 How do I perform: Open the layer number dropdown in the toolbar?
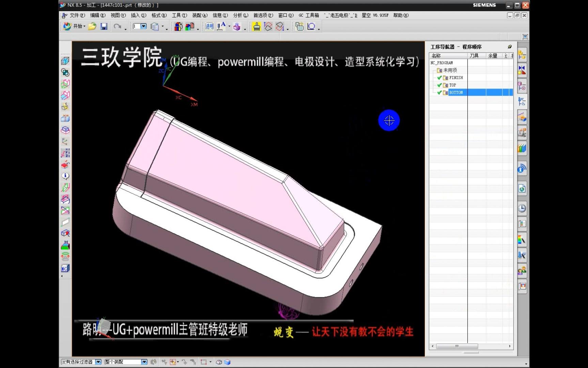(143, 26)
